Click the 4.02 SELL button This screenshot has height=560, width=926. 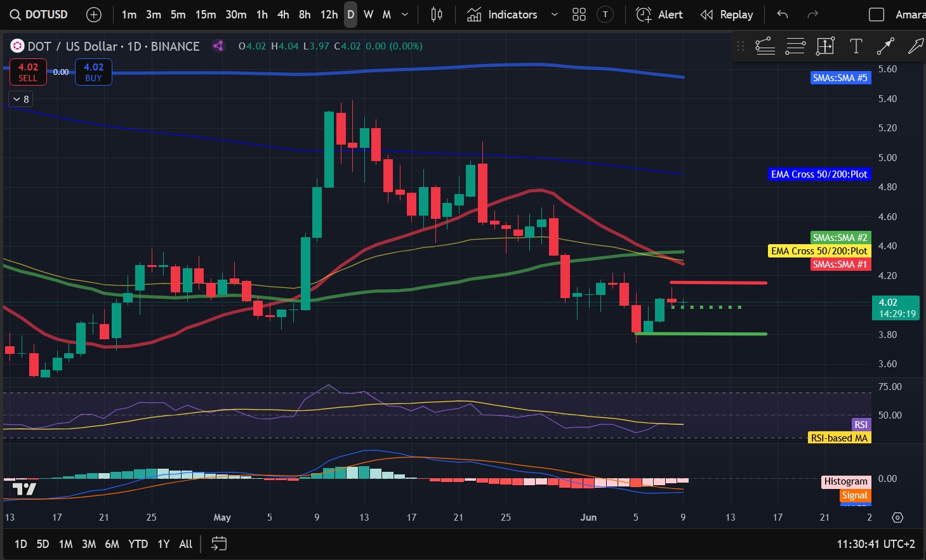click(28, 72)
